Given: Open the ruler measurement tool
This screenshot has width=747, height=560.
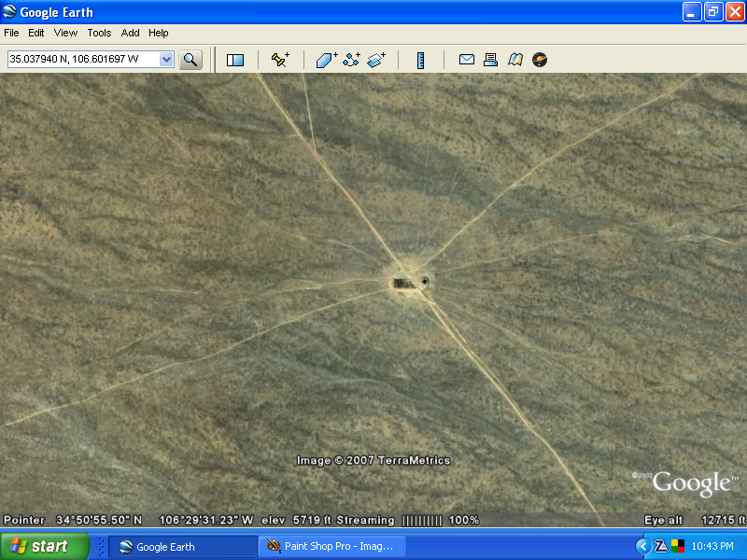Looking at the screenshot, I should tap(420, 61).
